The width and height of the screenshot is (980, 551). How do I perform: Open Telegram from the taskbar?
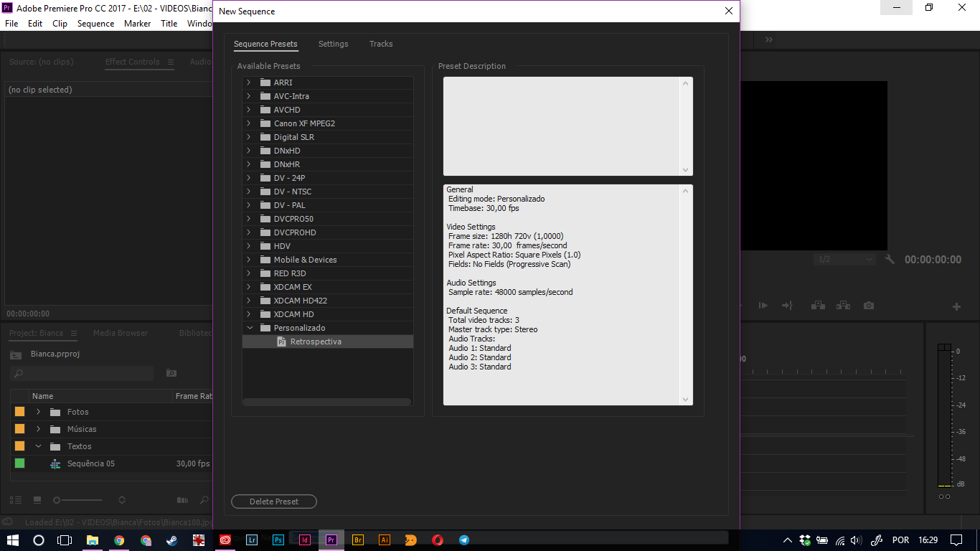pos(464,540)
